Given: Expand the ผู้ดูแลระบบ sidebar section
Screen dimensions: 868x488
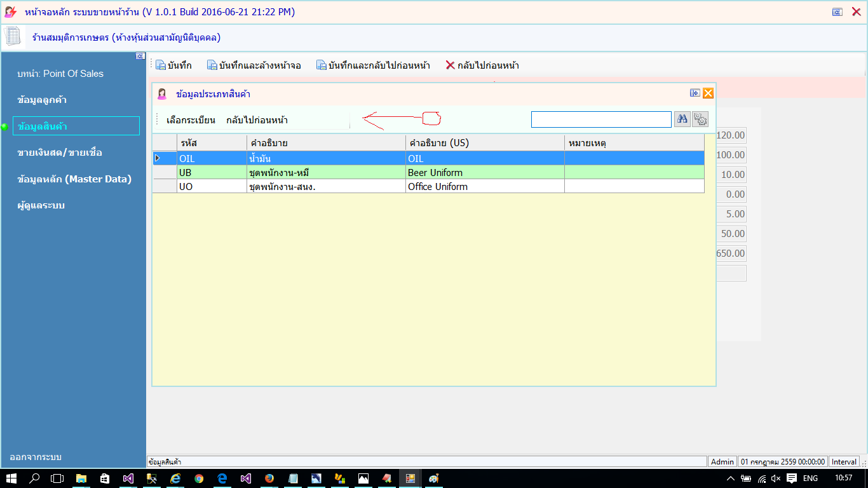Looking at the screenshot, I should pos(41,205).
